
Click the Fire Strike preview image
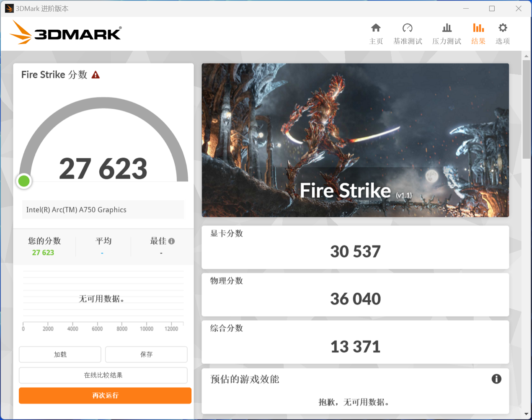tap(355, 140)
